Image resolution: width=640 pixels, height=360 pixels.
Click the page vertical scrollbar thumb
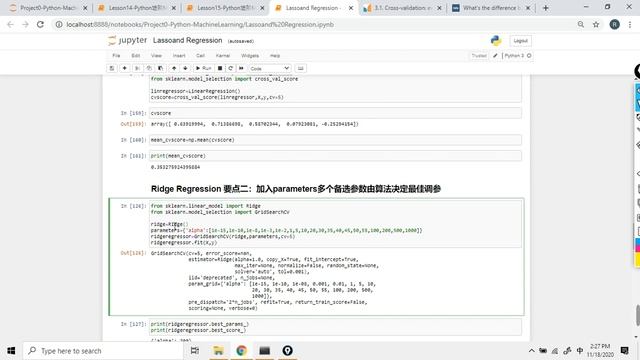pos(637,315)
